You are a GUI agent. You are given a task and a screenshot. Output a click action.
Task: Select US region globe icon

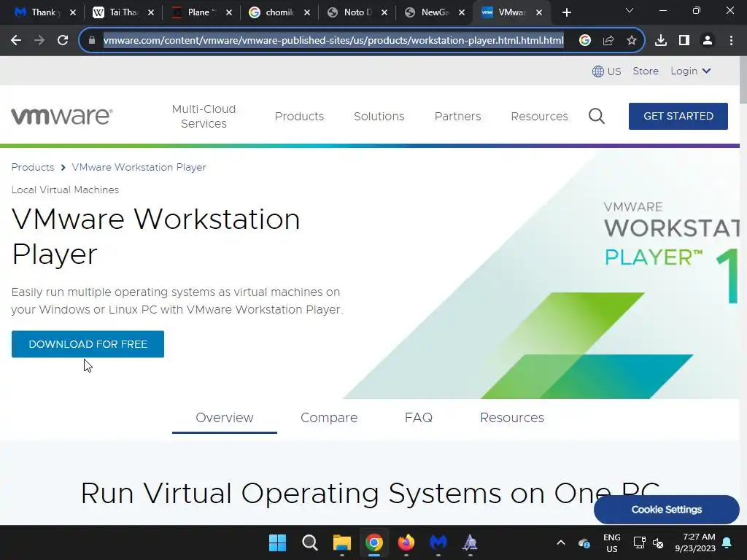(x=598, y=71)
